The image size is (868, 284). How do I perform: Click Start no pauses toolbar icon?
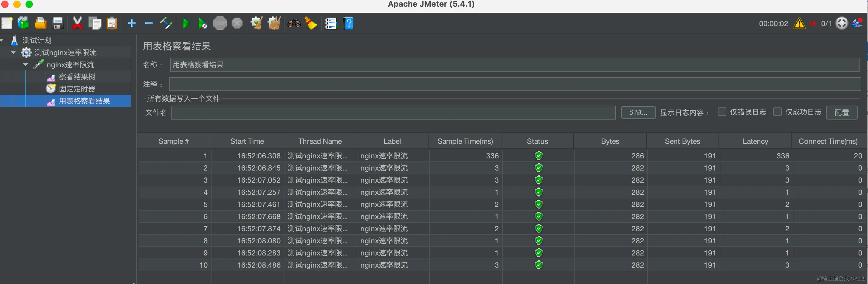pos(202,24)
